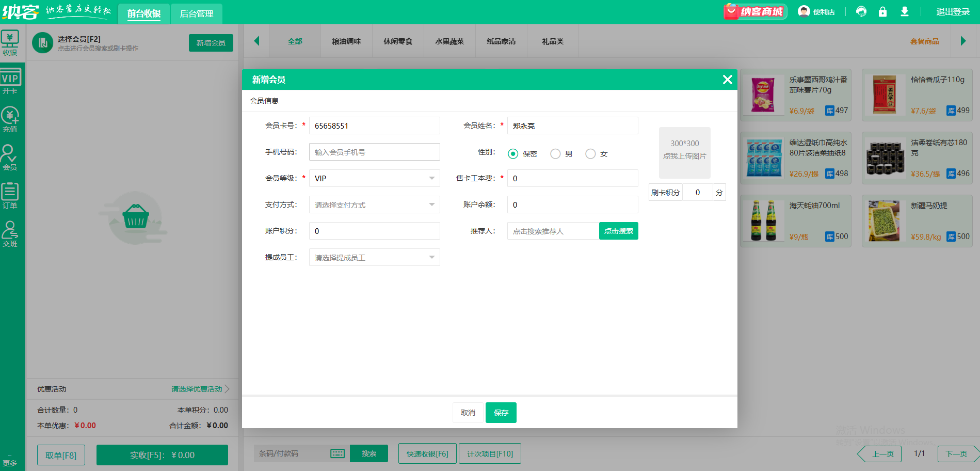
Task: Click the download icon in top bar
Action: tap(905, 11)
